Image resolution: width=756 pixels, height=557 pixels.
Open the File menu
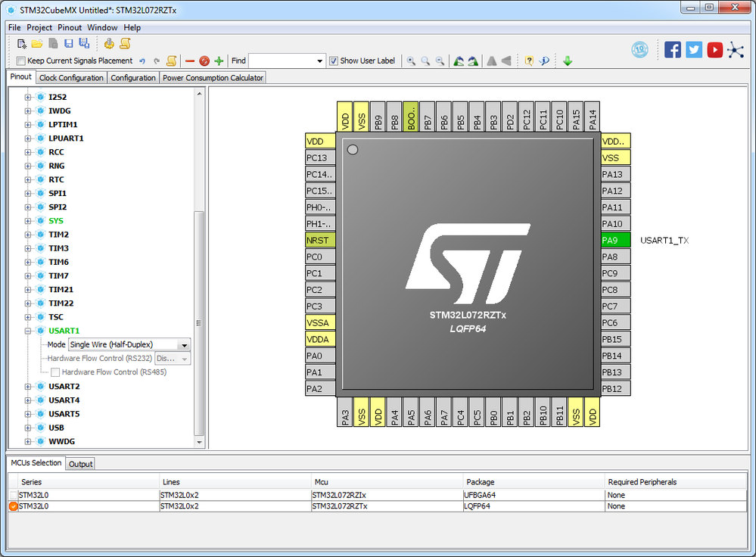pos(14,27)
